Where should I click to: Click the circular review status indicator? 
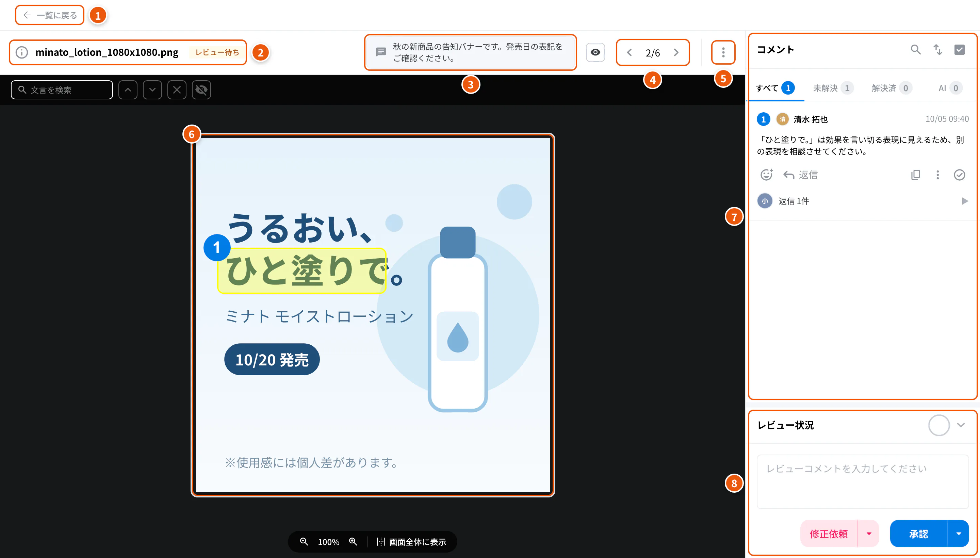point(938,425)
